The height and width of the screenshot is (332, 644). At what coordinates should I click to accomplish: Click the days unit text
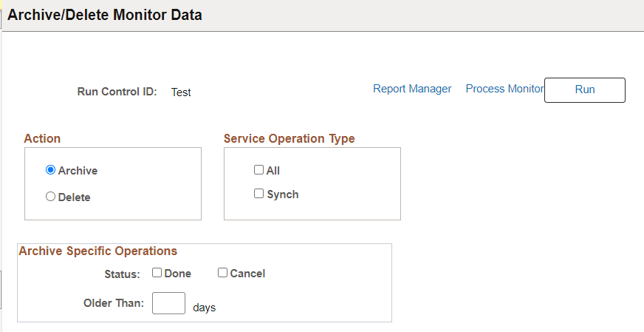coord(205,307)
